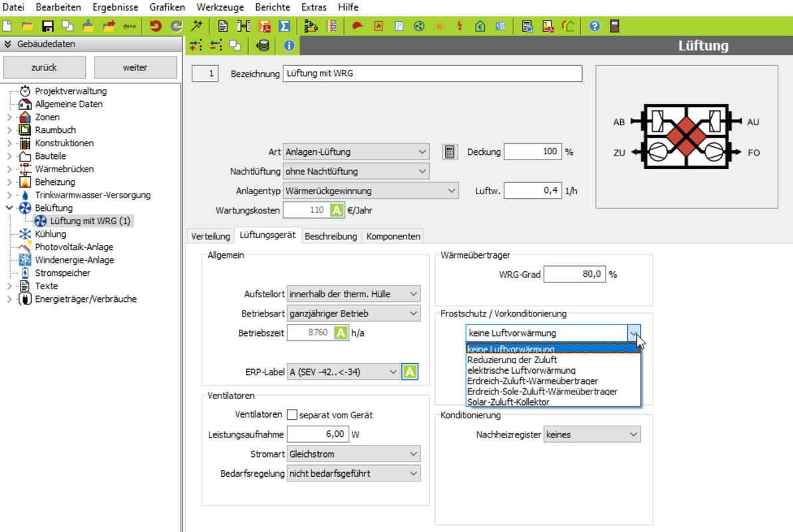The width and height of the screenshot is (793, 532).
Task: Switch to the Beschreibung tab
Action: point(331,236)
